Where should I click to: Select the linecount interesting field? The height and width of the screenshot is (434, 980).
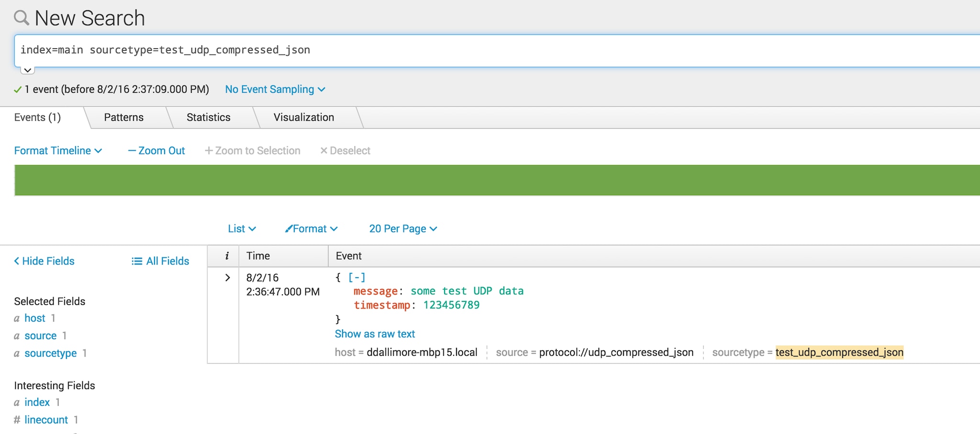point(46,420)
